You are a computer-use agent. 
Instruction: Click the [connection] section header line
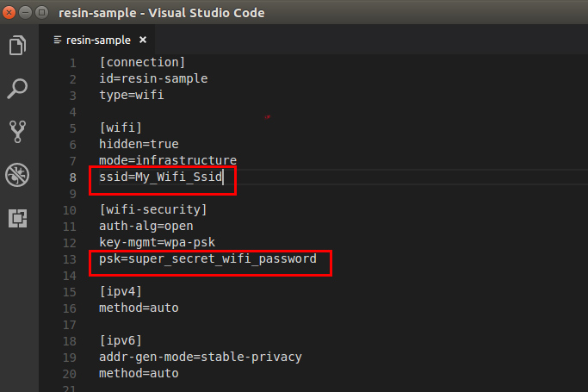[142, 62]
